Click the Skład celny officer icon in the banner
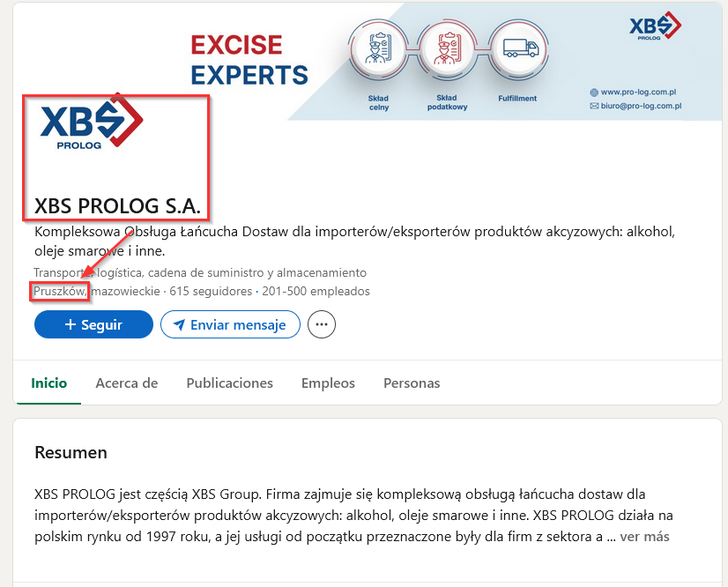728x587 pixels. 379,48
